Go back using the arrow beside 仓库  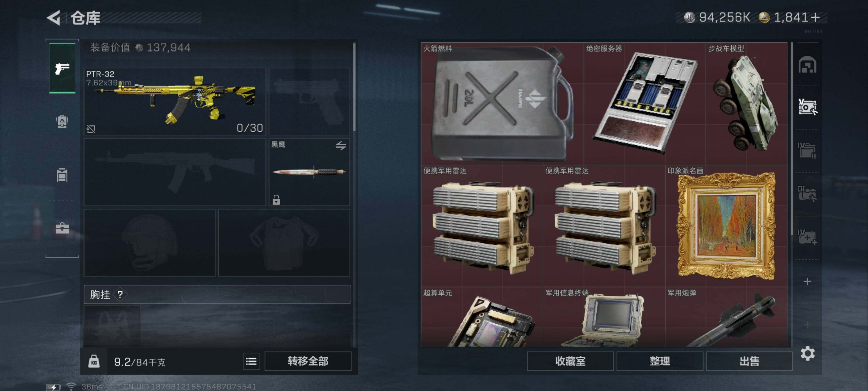coord(54,17)
